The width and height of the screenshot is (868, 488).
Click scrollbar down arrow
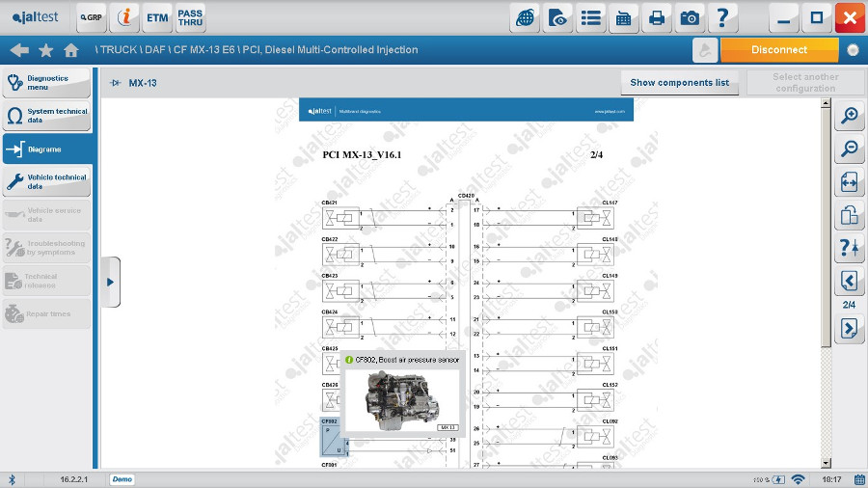point(826,463)
